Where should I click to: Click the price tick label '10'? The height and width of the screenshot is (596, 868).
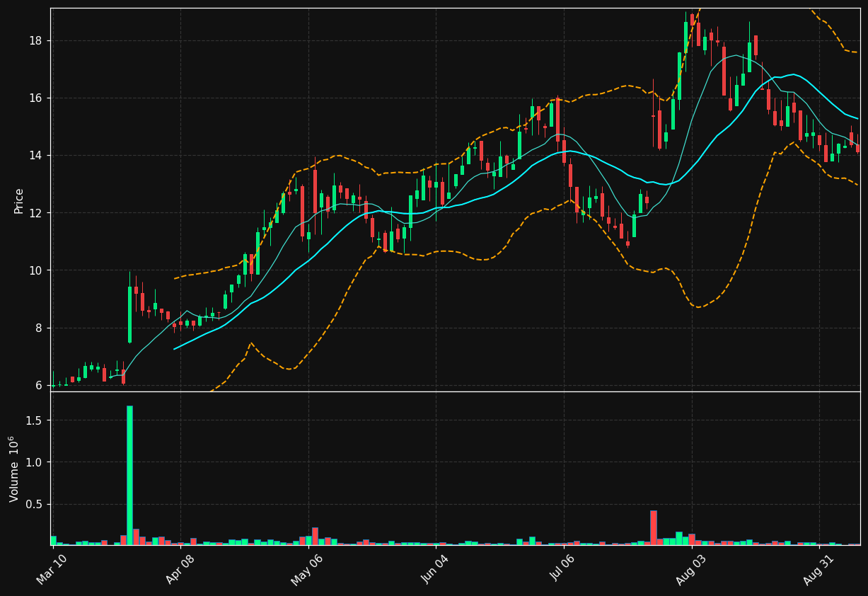tap(36, 270)
